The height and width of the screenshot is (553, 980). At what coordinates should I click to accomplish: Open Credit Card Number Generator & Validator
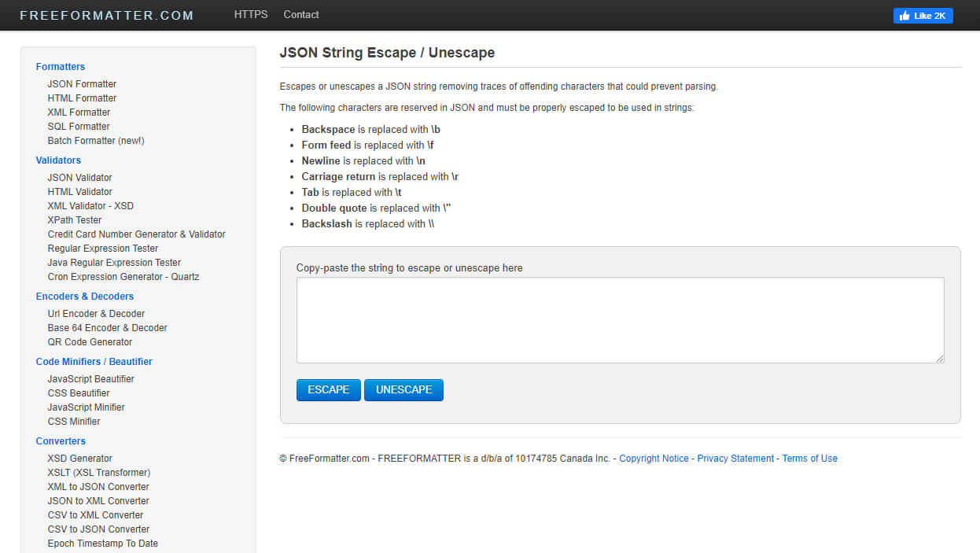pyautogui.click(x=136, y=234)
